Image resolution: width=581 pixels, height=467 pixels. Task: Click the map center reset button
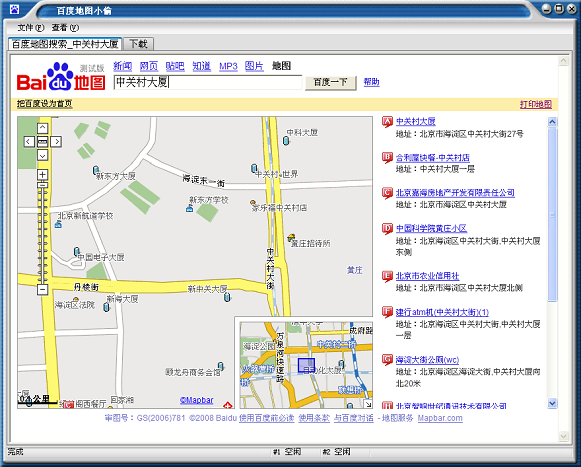pyautogui.click(x=43, y=142)
